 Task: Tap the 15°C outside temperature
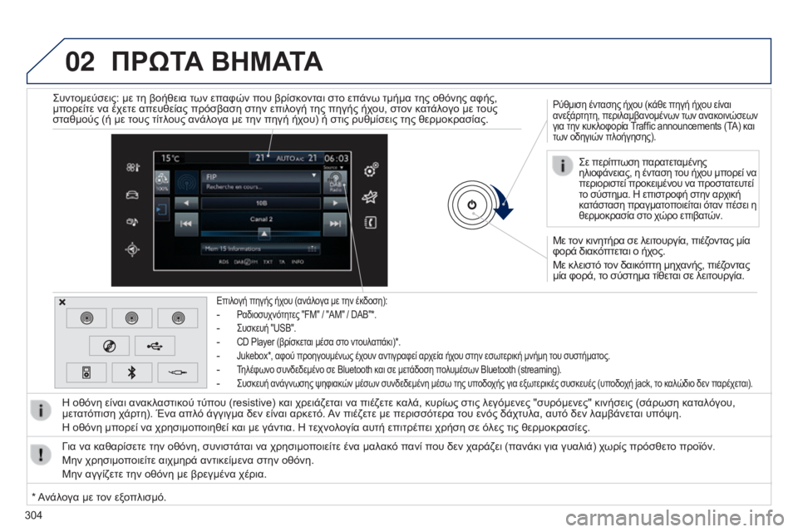[x=170, y=158]
